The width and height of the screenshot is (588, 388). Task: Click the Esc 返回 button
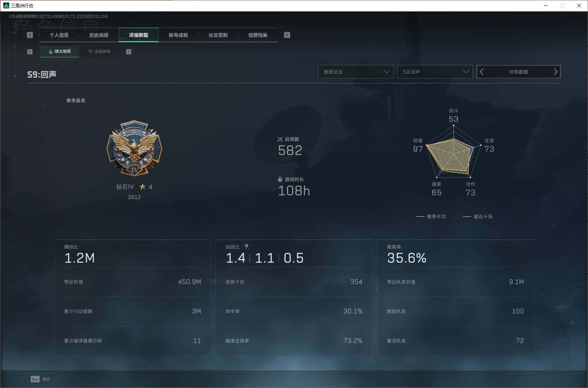coord(40,379)
